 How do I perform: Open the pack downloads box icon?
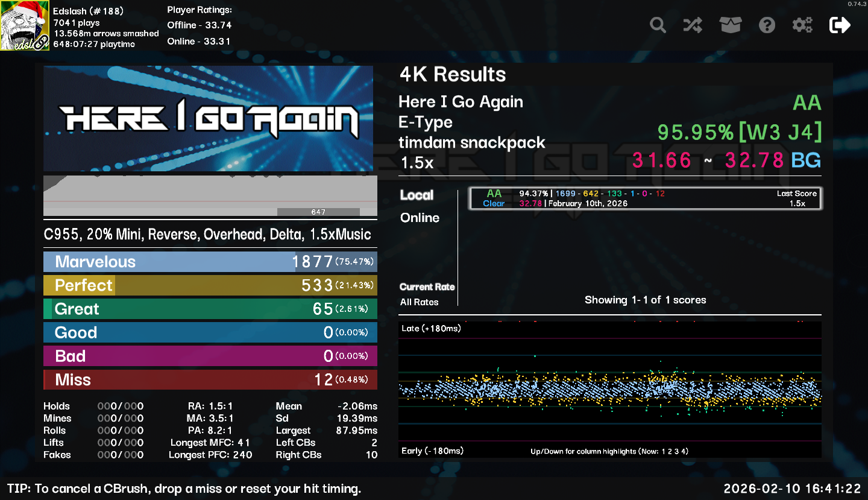pyautogui.click(x=730, y=25)
